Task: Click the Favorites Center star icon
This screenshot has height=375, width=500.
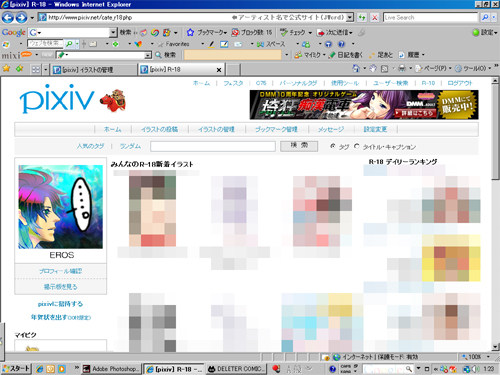Action: 6,69
